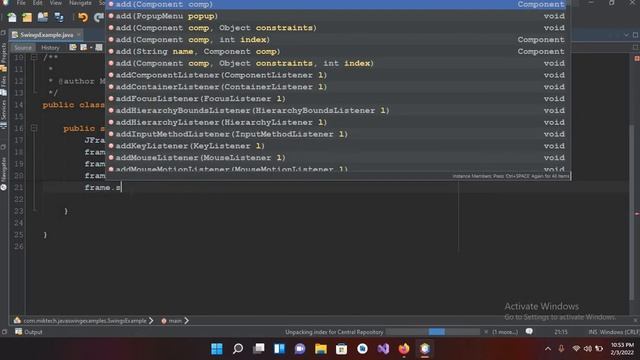Select addKeyListener suggestion
Image resolution: width=640 pixels, height=360 pixels.
click(338, 146)
